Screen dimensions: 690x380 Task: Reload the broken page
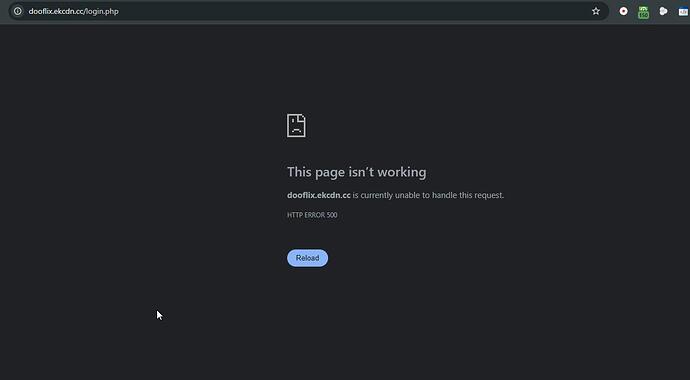[307, 258]
